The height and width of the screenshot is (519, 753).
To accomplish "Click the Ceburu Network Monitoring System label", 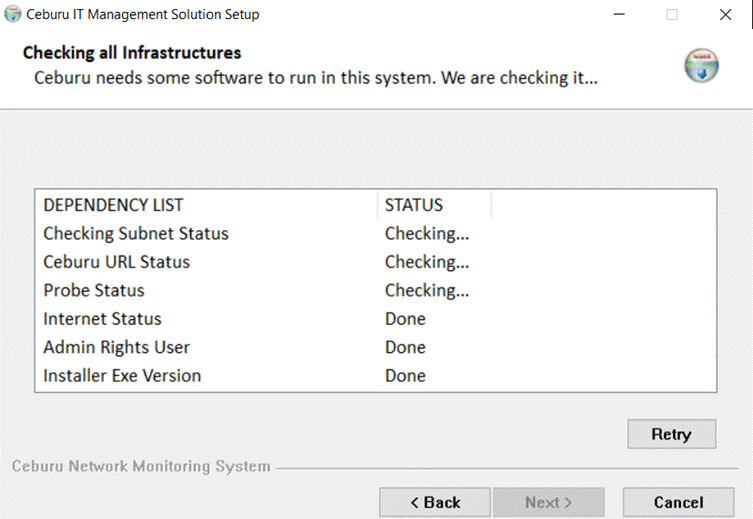I will (141, 466).
